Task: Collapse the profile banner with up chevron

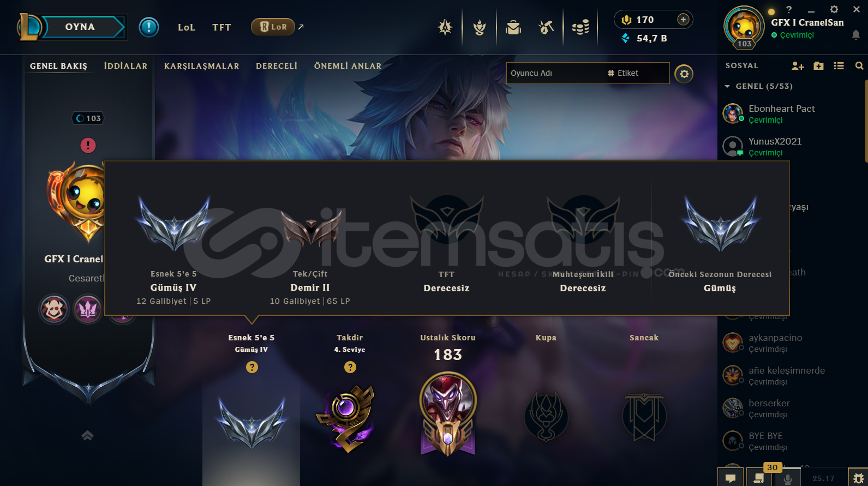Action: 87,435
